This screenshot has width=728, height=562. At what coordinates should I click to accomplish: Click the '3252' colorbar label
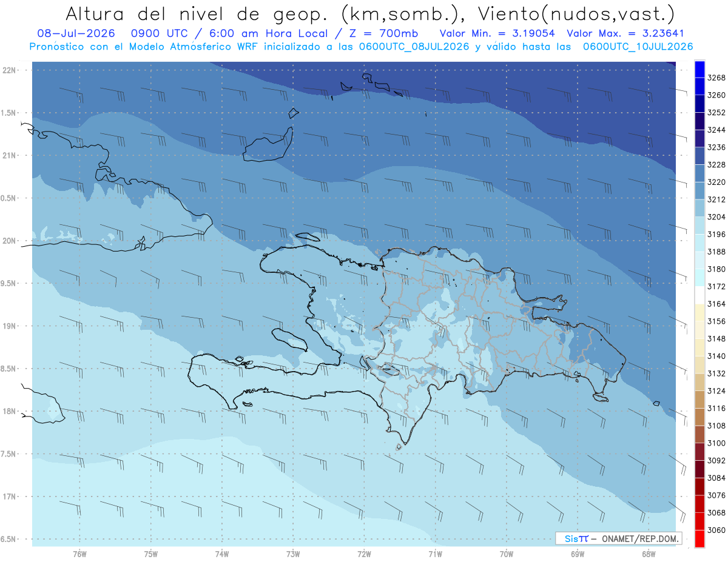click(x=716, y=113)
